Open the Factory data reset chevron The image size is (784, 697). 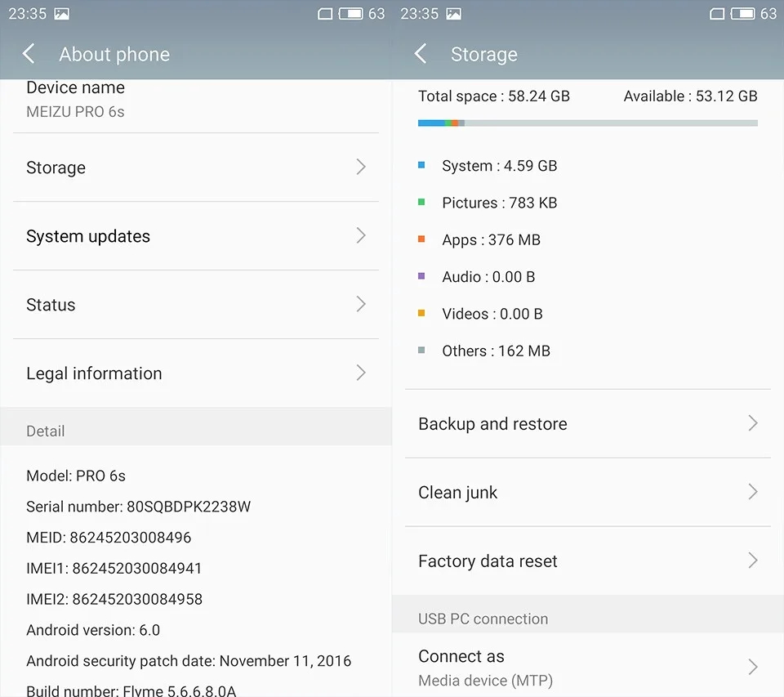click(x=753, y=560)
